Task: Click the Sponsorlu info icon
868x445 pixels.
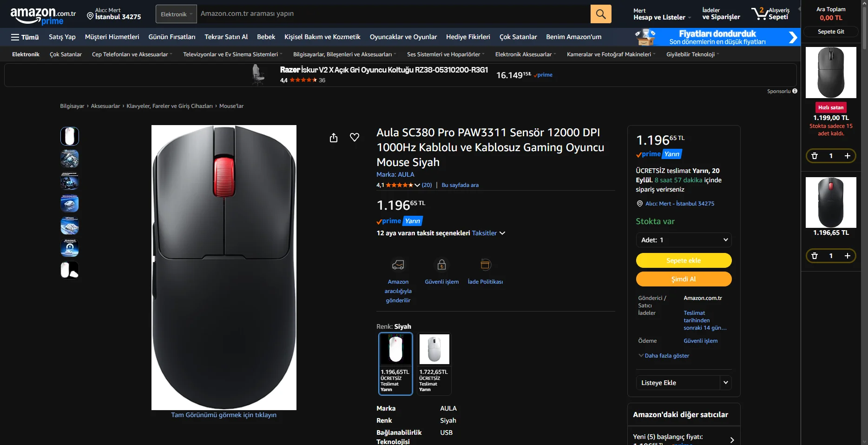Action: click(795, 91)
